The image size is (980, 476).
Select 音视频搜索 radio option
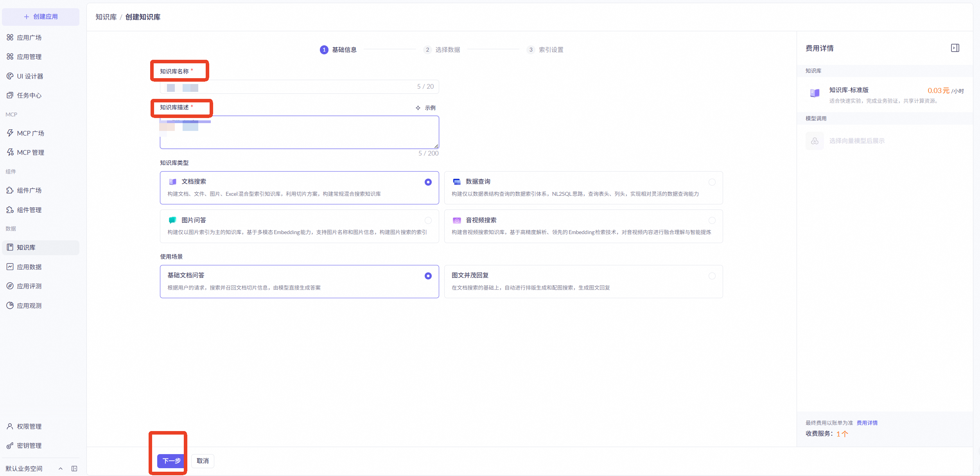coord(712,220)
